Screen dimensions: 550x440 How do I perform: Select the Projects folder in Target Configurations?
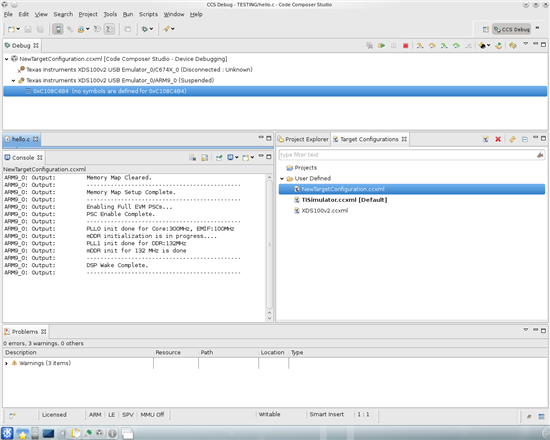point(301,168)
